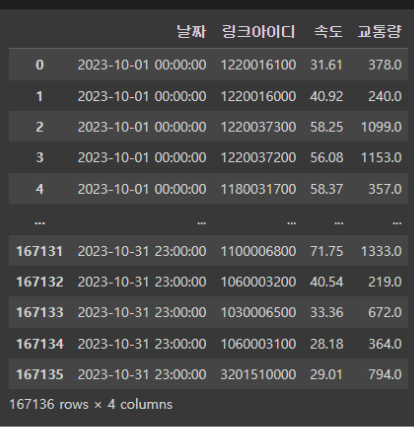Click the ellipsis row index marker
This screenshot has width=414, height=427.
pyautogui.click(x=40, y=223)
